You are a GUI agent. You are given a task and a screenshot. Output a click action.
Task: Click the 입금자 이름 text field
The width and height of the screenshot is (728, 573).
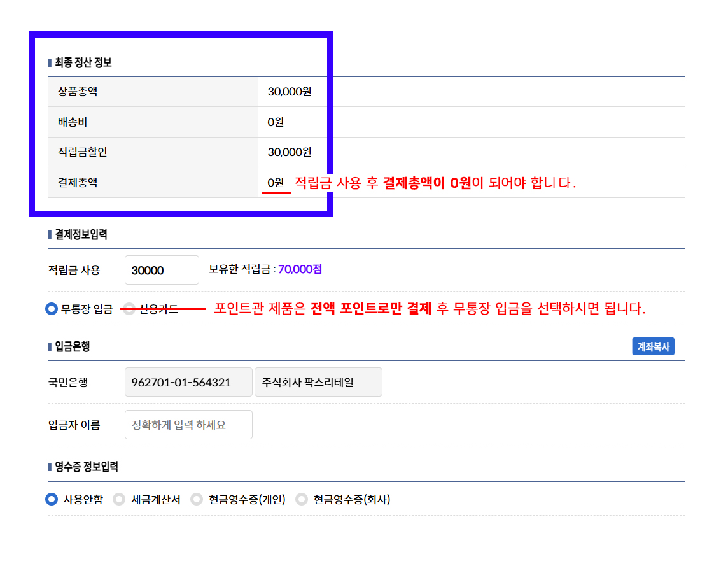188,425
